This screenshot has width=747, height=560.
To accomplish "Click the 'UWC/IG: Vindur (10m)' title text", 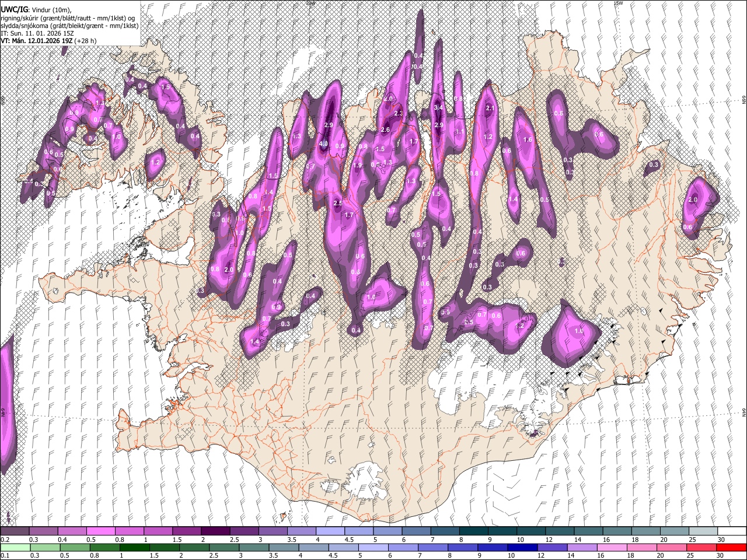I will coord(36,10).
